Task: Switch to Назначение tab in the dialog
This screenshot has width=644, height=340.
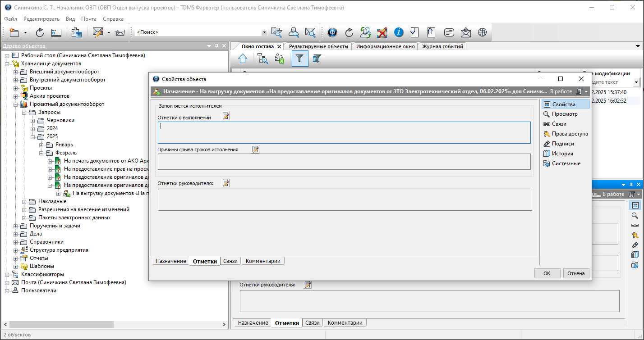Action: click(x=171, y=261)
